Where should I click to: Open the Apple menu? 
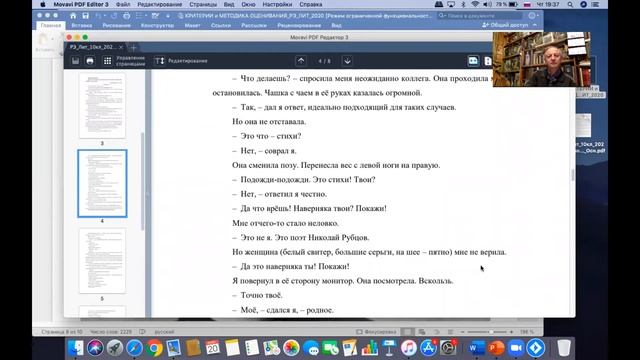(43, 4)
